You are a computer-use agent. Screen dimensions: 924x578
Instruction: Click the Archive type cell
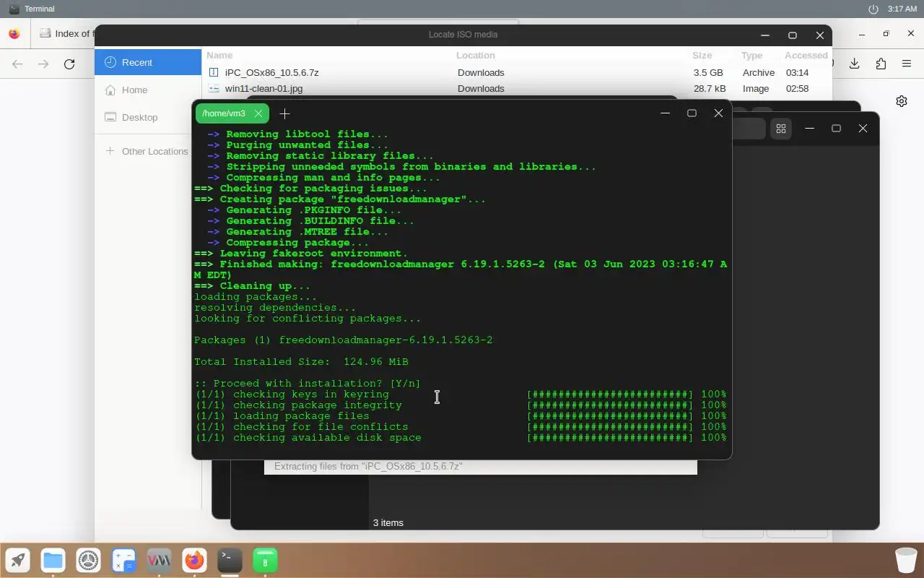pyautogui.click(x=759, y=72)
